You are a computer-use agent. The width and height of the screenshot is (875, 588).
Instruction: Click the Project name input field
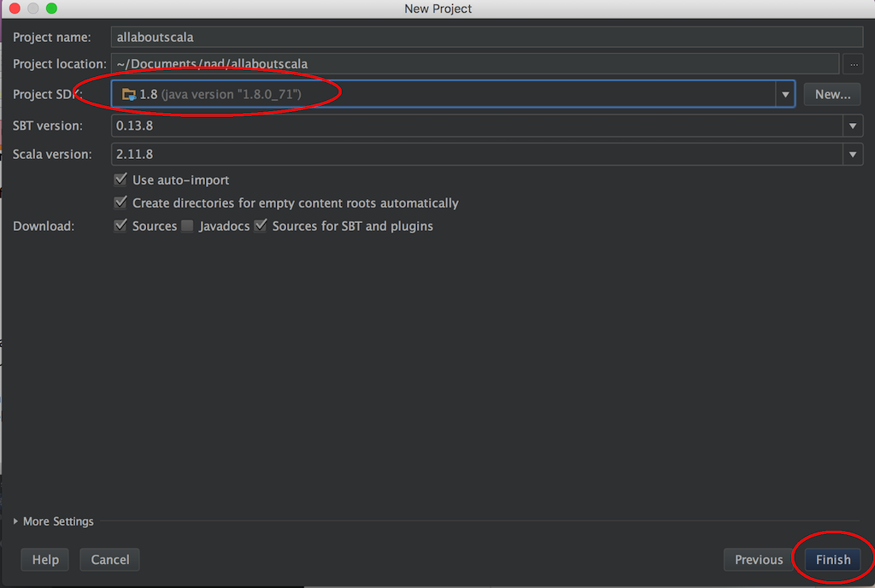[486, 37]
